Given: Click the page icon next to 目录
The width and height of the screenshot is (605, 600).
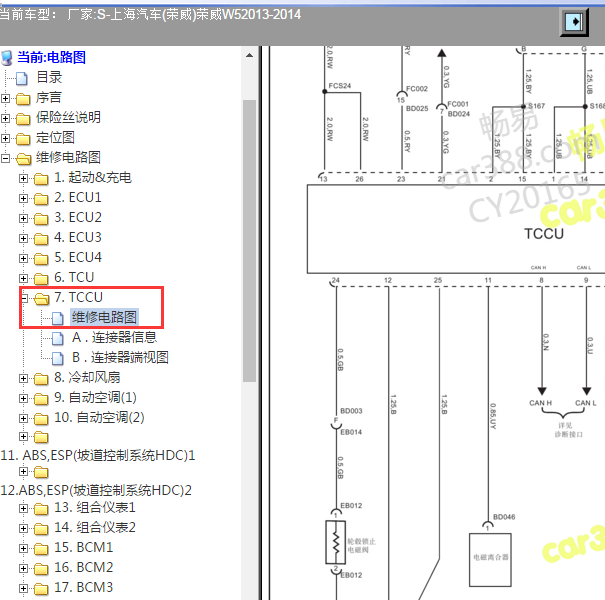Looking at the screenshot, I should (22, 78).
